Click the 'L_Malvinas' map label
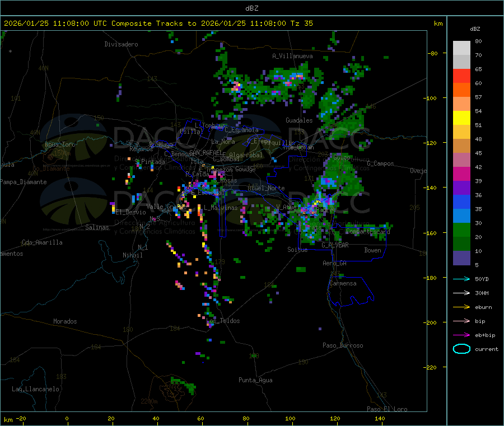The width and height of the screenshot is (504, 426). tap(221, 208)
